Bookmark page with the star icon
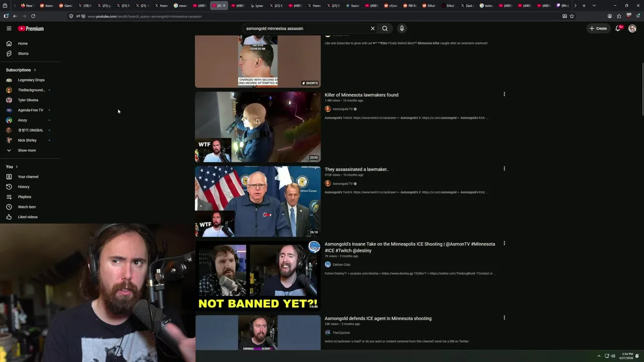 572,16
